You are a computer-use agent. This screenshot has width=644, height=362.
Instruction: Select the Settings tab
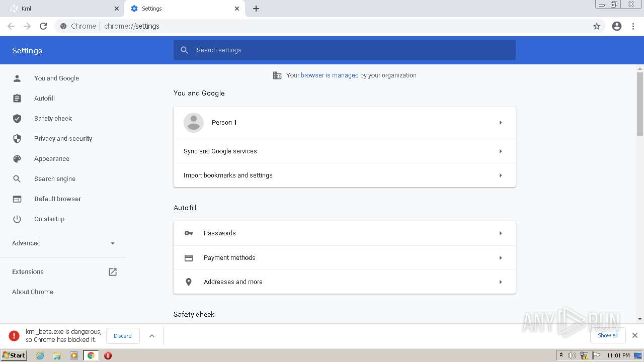[x=184, y=9]
